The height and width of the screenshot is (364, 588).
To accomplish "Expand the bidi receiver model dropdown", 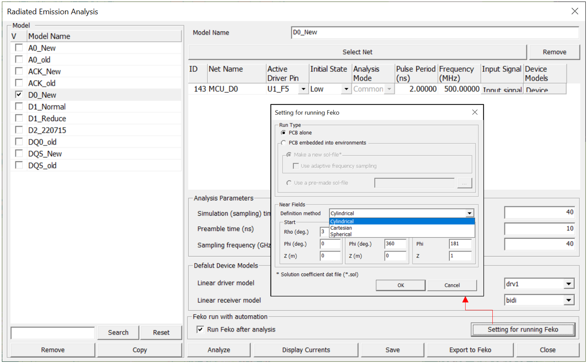I will pos(568,300).
